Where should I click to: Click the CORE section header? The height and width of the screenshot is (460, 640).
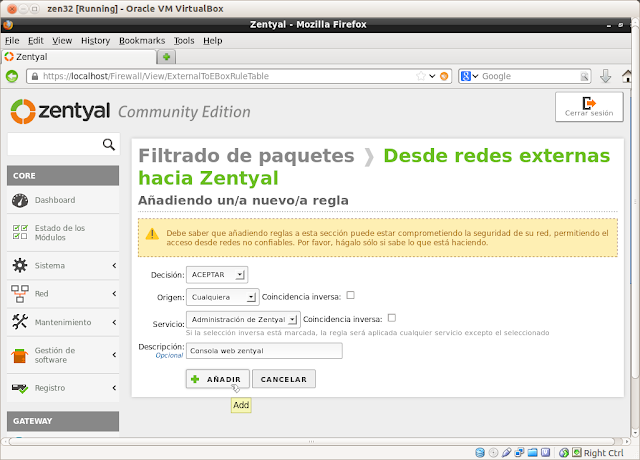63,176
